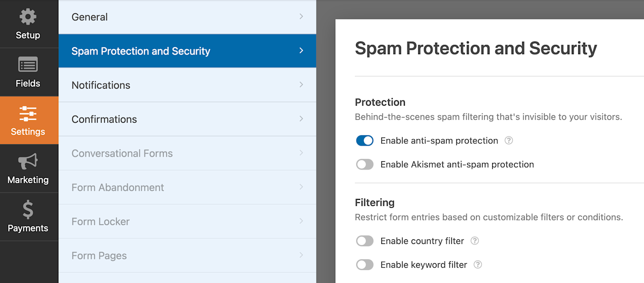
Task: Click the Notifications row chevron arrow
Action: click(301, 85)
